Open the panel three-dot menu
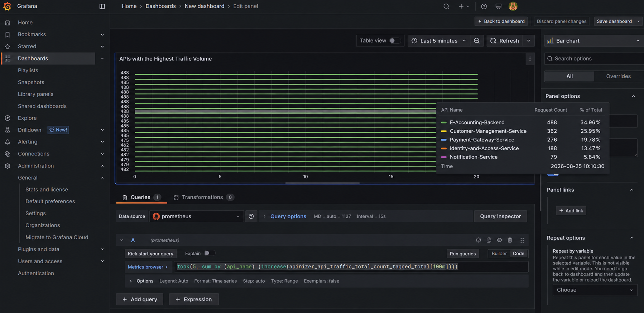The width and height of the screenshot is (644, 313). pos(530,59)
